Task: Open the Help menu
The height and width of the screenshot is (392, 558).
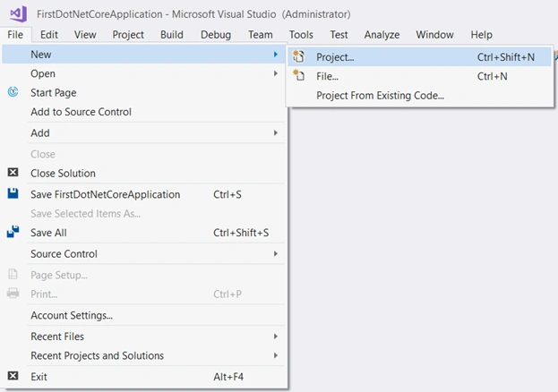Action: pyautogui.click(x=482, y=35)
